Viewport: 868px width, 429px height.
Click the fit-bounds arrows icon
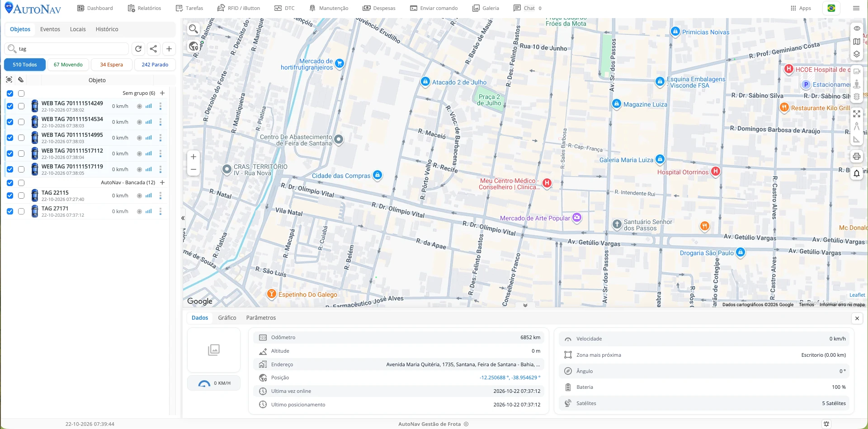[857, 114]
